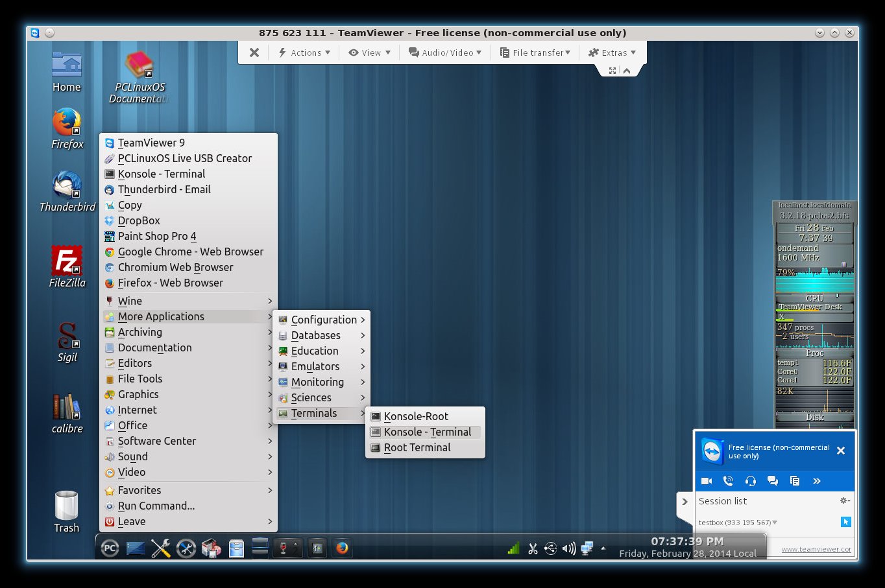Select Firefox - Web Browser menu entry
The height and width of the screenshot is (588, 885).
click(188, 283)
